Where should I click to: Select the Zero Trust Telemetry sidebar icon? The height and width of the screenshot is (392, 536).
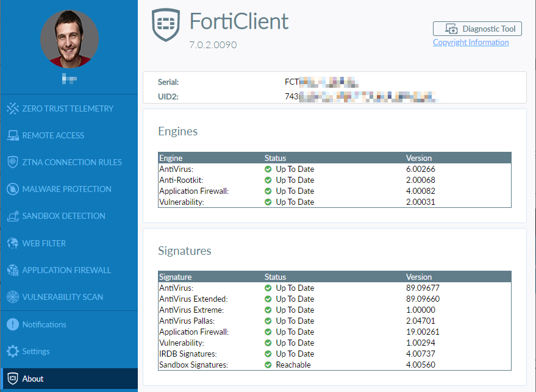(14, 109)
